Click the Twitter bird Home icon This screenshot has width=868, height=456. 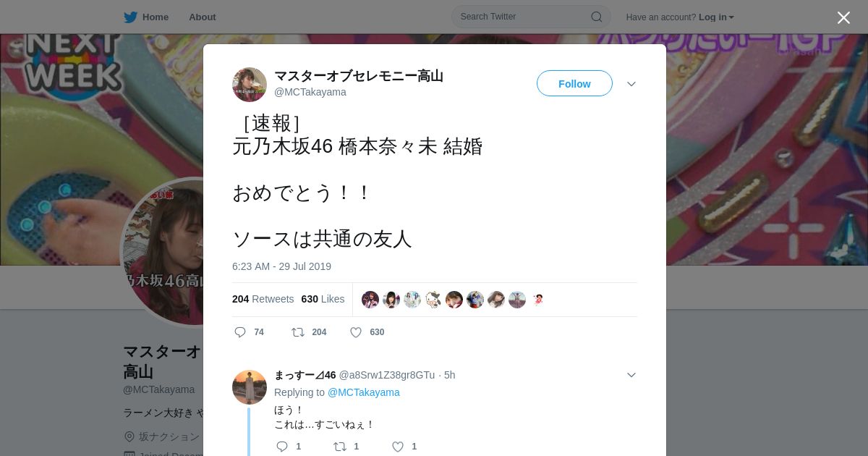(x=130, y=17)
